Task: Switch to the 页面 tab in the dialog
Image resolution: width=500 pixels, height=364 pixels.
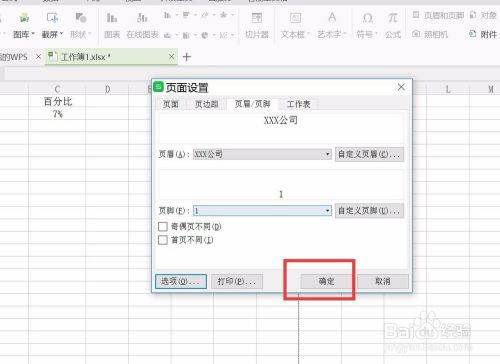Action: pos(171,104)
